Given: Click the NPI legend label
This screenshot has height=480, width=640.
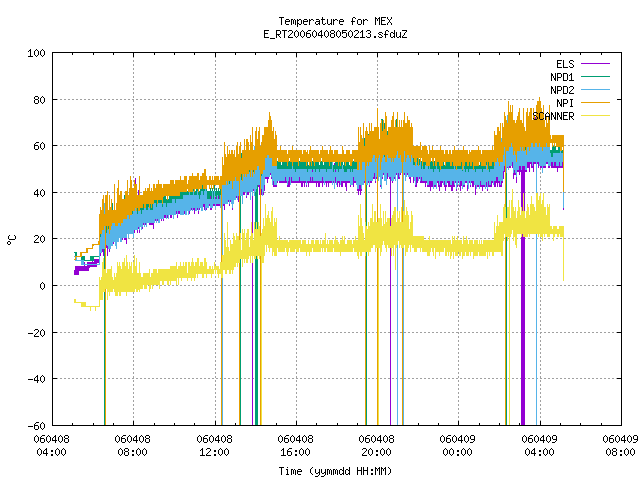Looking at the screenshot, I should (565, 103).
